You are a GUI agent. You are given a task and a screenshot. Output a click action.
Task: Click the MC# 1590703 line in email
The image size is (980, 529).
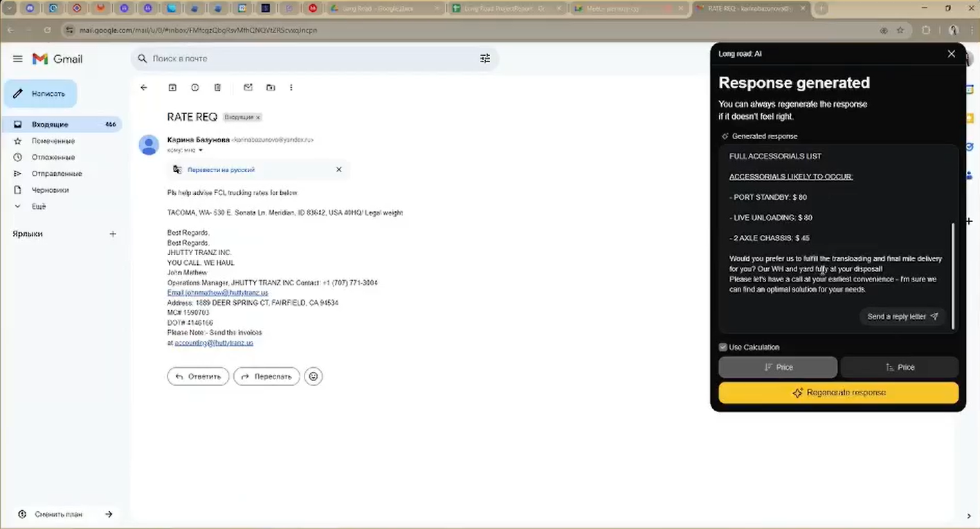[188, 313]
